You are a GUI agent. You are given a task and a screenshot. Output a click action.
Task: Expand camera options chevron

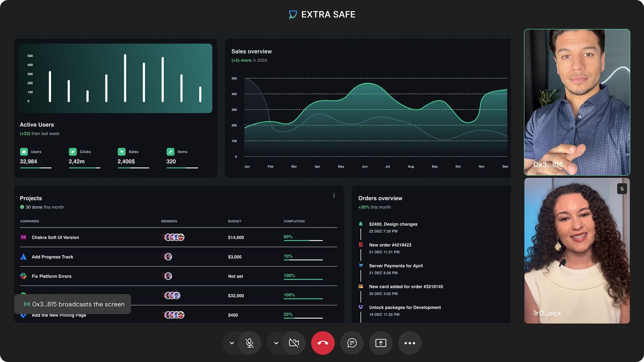(x=276, y=343)
